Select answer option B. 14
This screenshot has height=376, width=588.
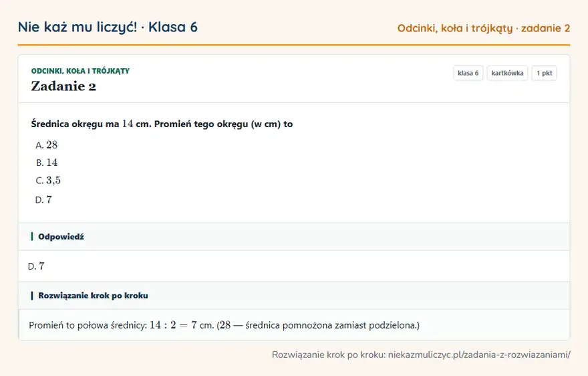tap(47, 163)
